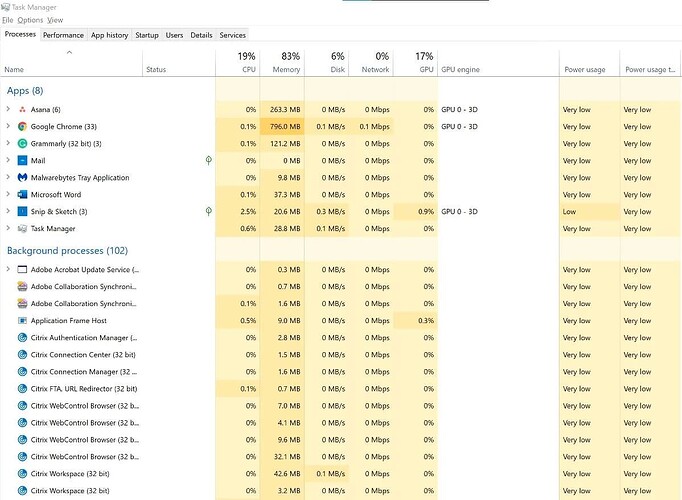
Task: Select the Google Chrome icon
Action: pos(22,127)
